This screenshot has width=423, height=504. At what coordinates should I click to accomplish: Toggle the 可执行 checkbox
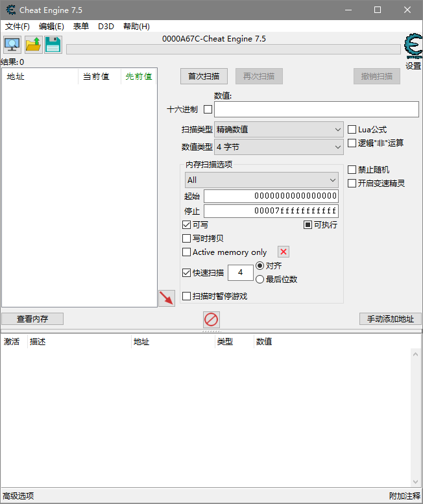[308, 224]
